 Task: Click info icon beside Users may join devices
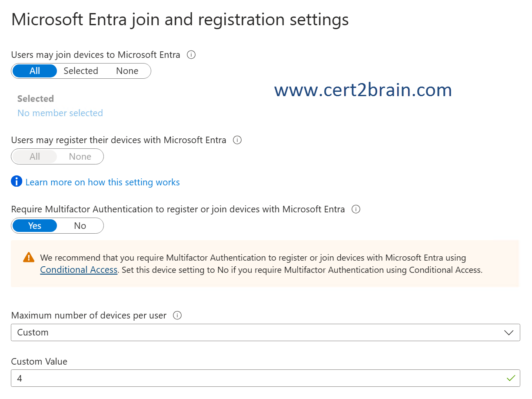click(191, 55)
